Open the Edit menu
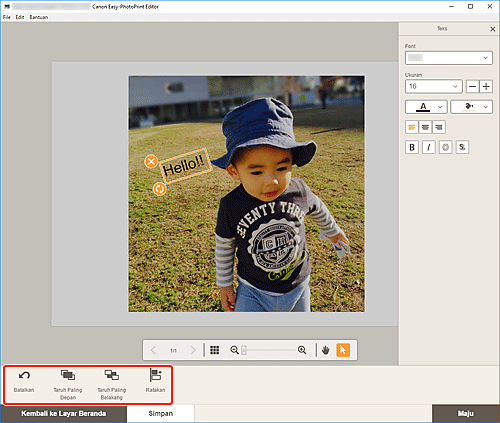500x423 pixels. [x=20, y=17]
